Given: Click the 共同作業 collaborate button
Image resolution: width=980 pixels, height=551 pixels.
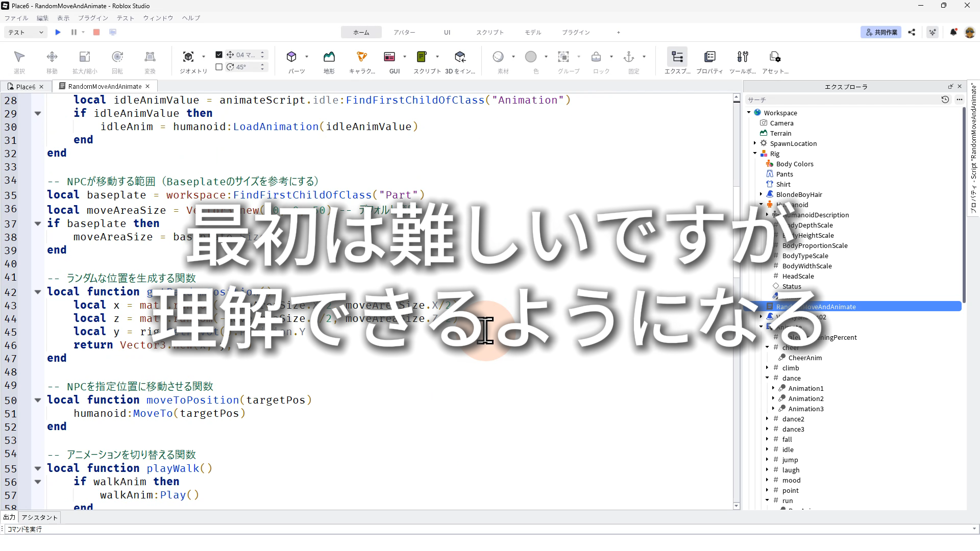Looking at the screenshot, I should [881, 32].
